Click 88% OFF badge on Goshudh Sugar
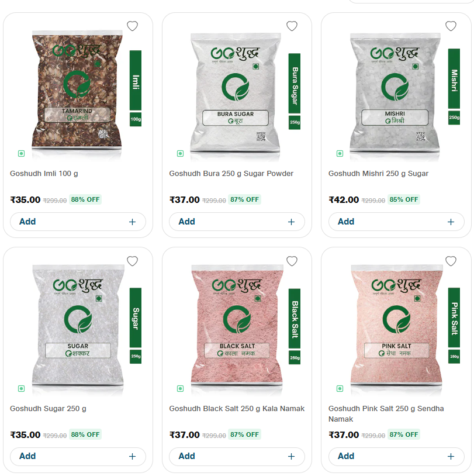 tap(85, 434)
